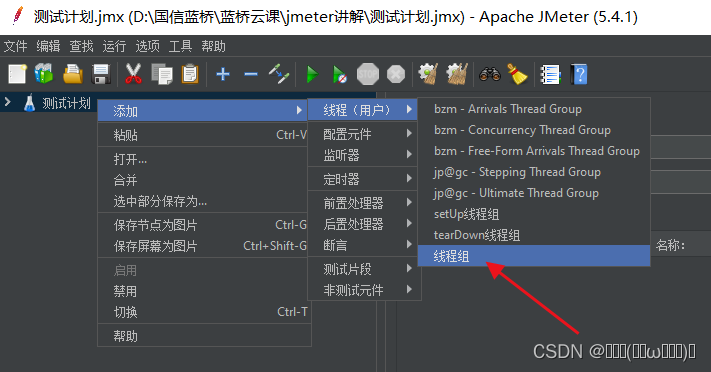
Task: Click the Cut scissors icon
Action: point(133,74)
